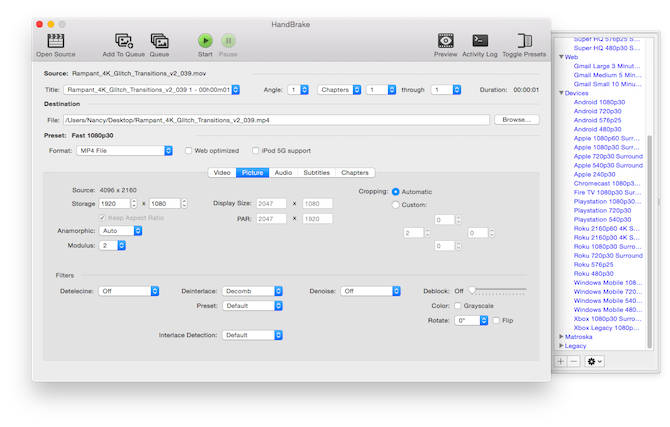Viewport: 670px width, 427px height.
Task: Switch to the Subtitles tab
Action: (x=317, y=173)
